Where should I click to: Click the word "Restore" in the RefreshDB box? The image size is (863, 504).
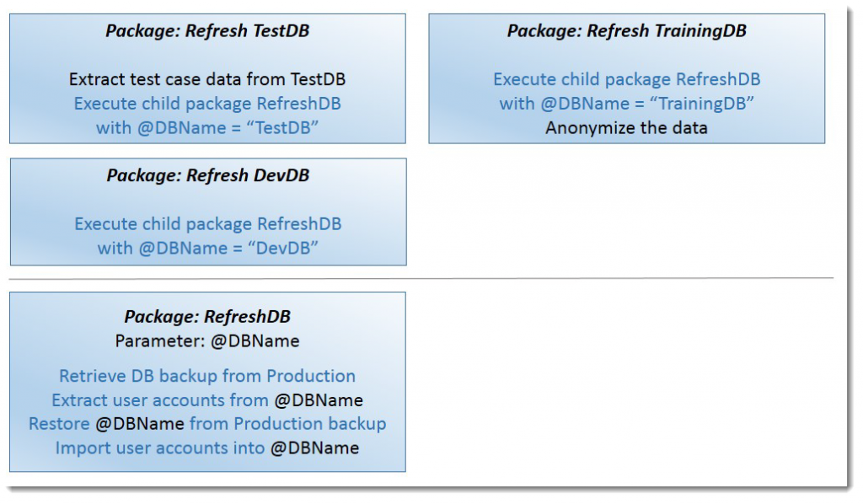click(59, 424)
